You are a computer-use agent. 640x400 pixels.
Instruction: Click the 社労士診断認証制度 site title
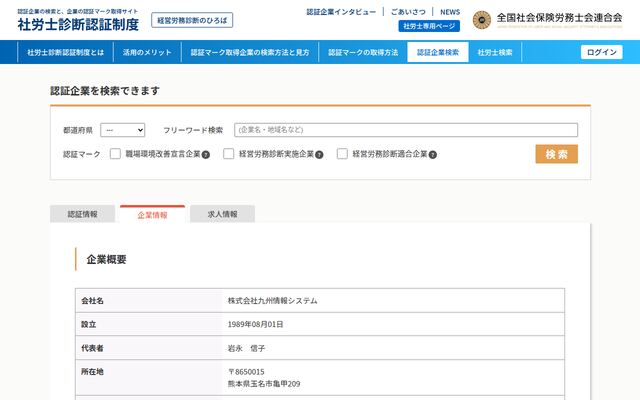pyautogui.click(x=78, y=24)
